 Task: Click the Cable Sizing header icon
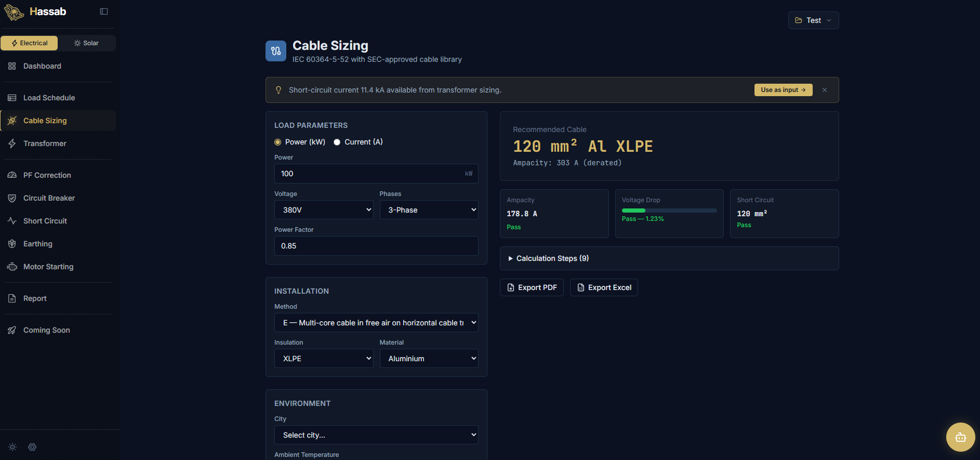pyautogui.click(x=276, y=51)
